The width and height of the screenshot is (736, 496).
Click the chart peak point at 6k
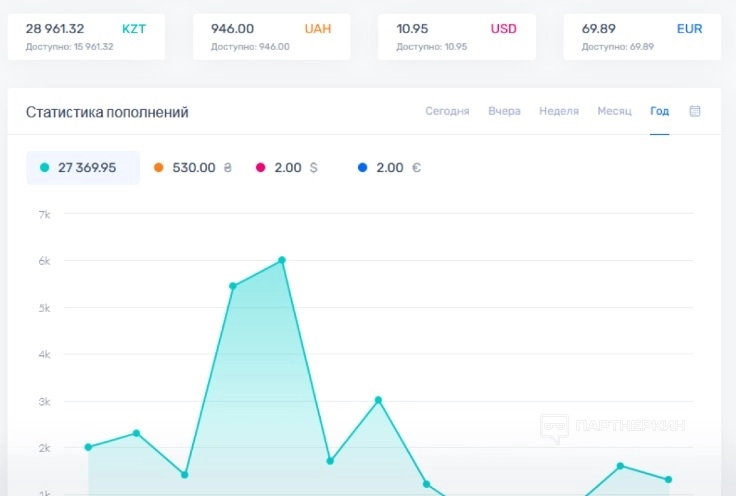coord(282,260)
